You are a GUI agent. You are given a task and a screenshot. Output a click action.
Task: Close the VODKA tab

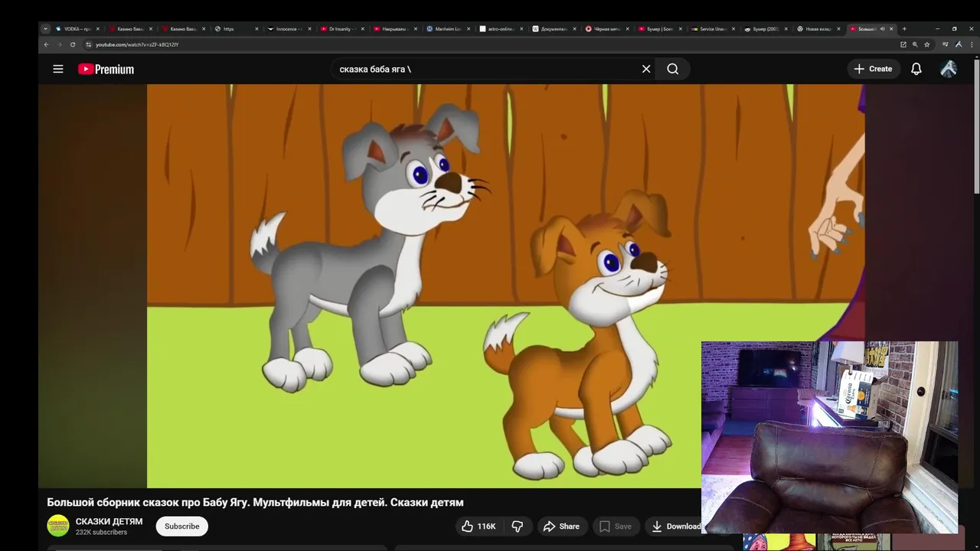97,29
